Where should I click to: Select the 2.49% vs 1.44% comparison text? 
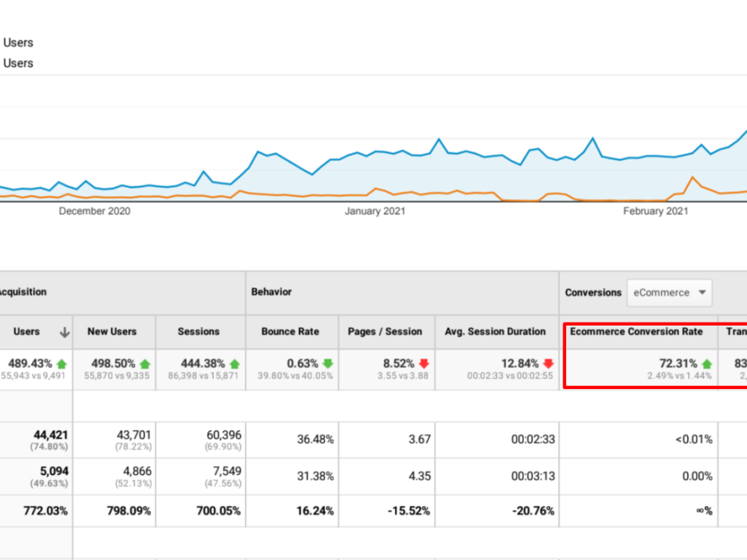coord(679,376)
